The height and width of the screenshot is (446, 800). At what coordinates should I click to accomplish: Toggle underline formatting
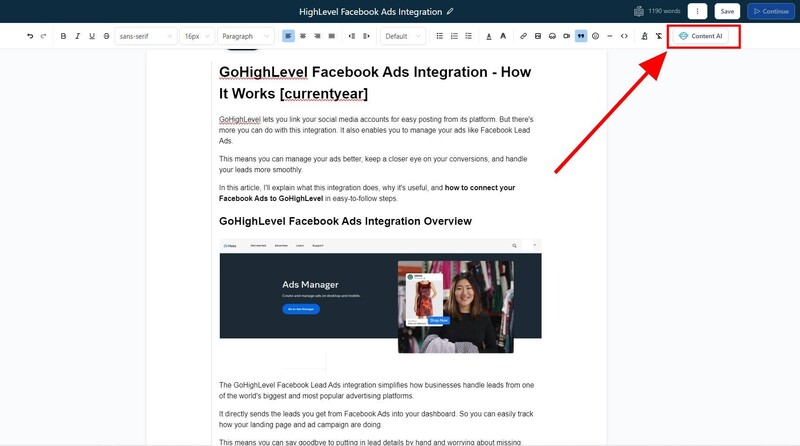point(92,36)
